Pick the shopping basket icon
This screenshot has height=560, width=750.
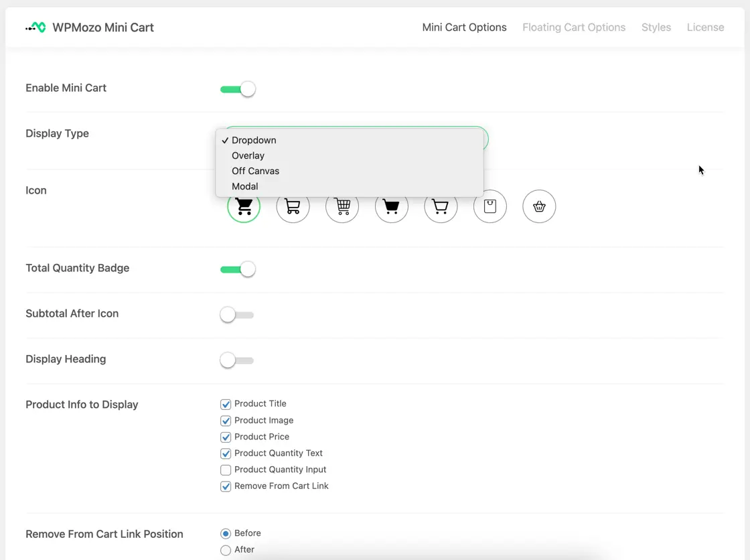539,207
